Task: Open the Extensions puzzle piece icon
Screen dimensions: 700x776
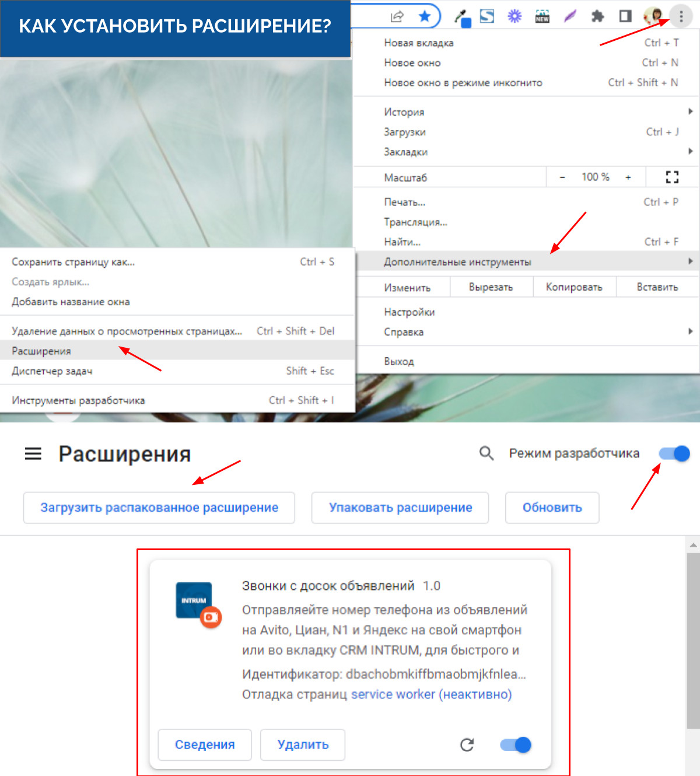Action: click(x=597, y=16)
